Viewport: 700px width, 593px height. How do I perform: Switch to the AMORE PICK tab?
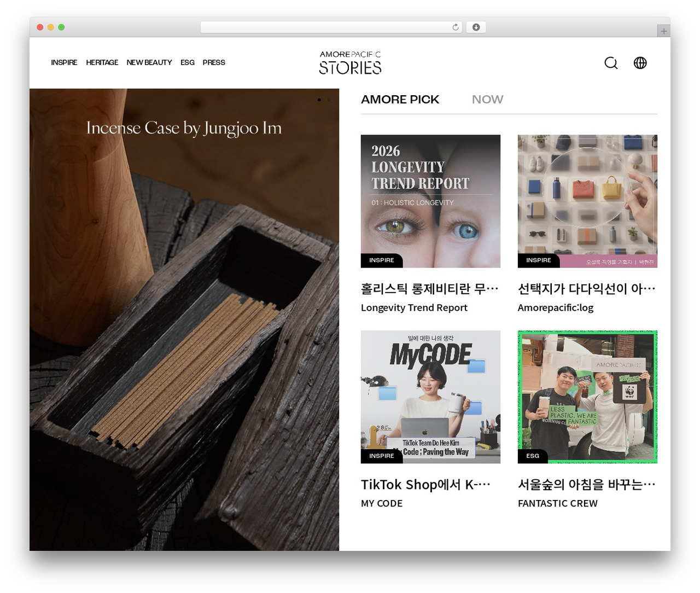[400, 100]
